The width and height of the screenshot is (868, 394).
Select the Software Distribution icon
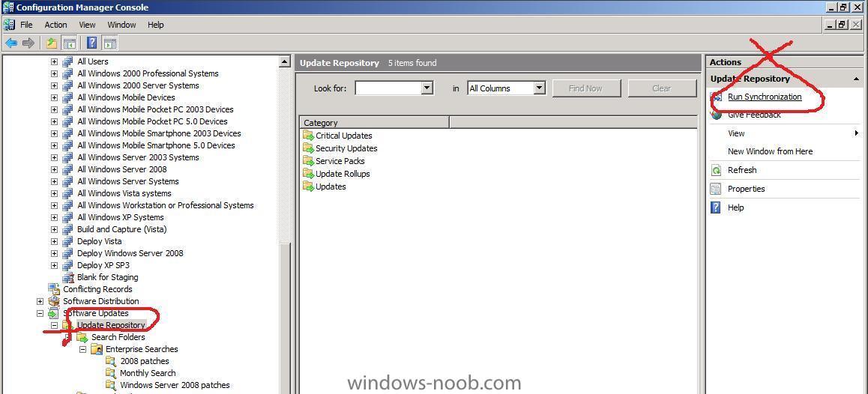coord(54,301)
